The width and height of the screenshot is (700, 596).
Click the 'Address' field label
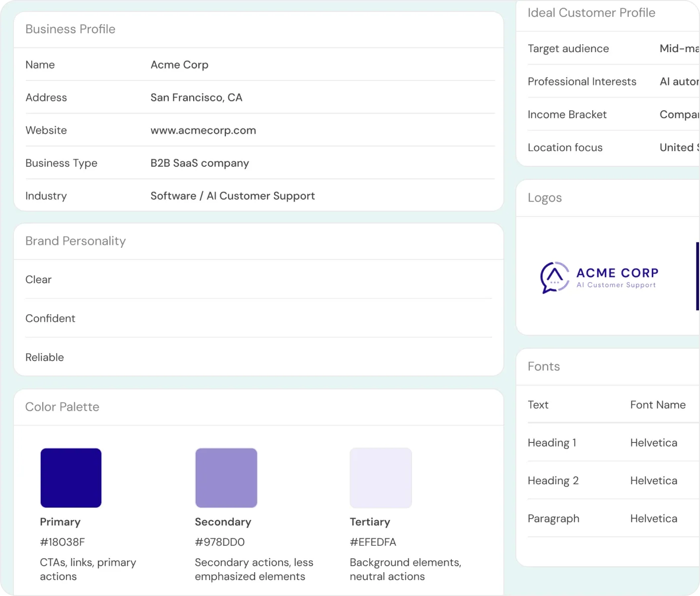[46, 97]
